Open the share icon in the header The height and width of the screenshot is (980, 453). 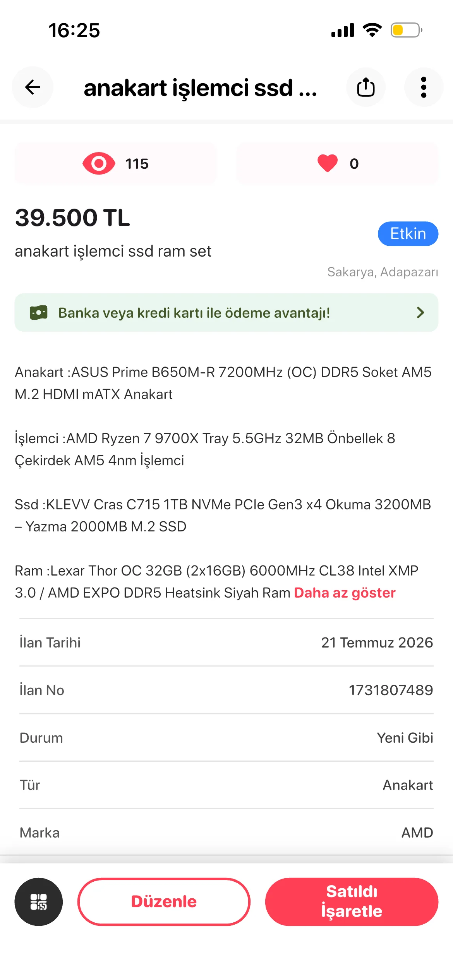click(x=365, y=87)
